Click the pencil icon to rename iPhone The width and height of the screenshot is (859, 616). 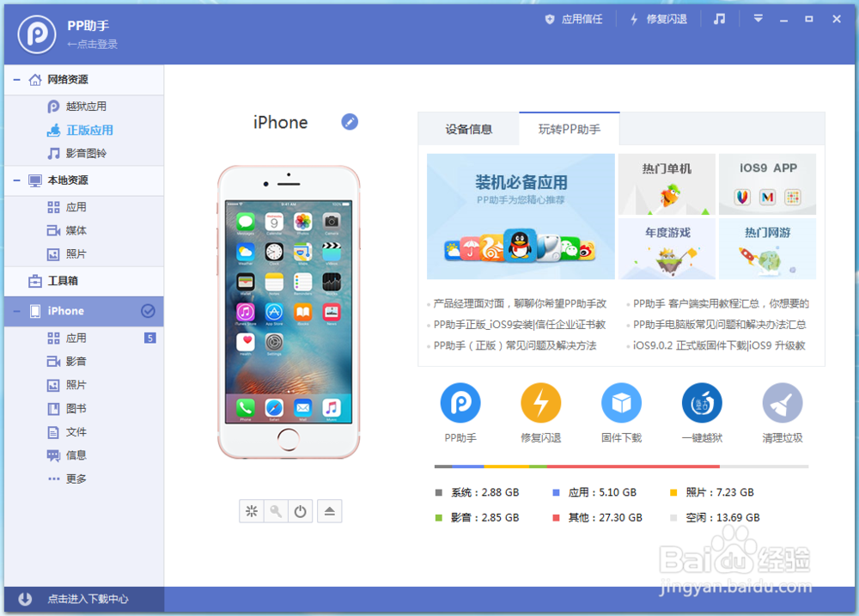coord(350,122)
